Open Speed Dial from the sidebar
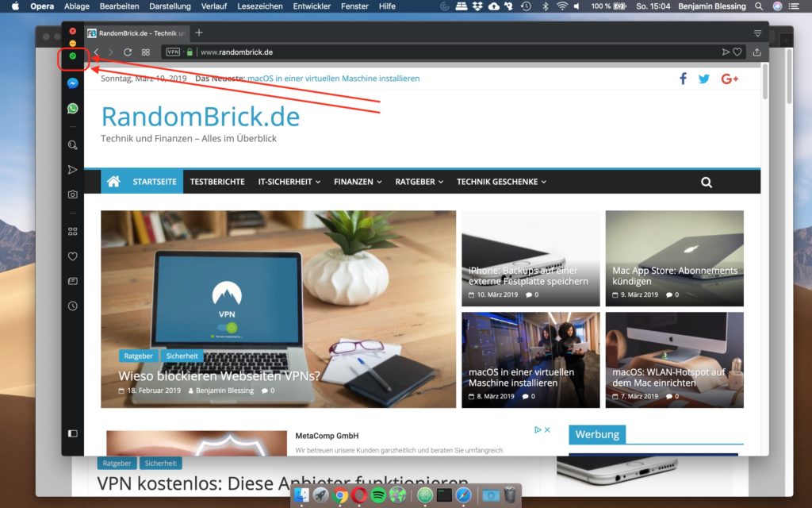The width and height of the screenshot is (812, 508). click(72, 231)
